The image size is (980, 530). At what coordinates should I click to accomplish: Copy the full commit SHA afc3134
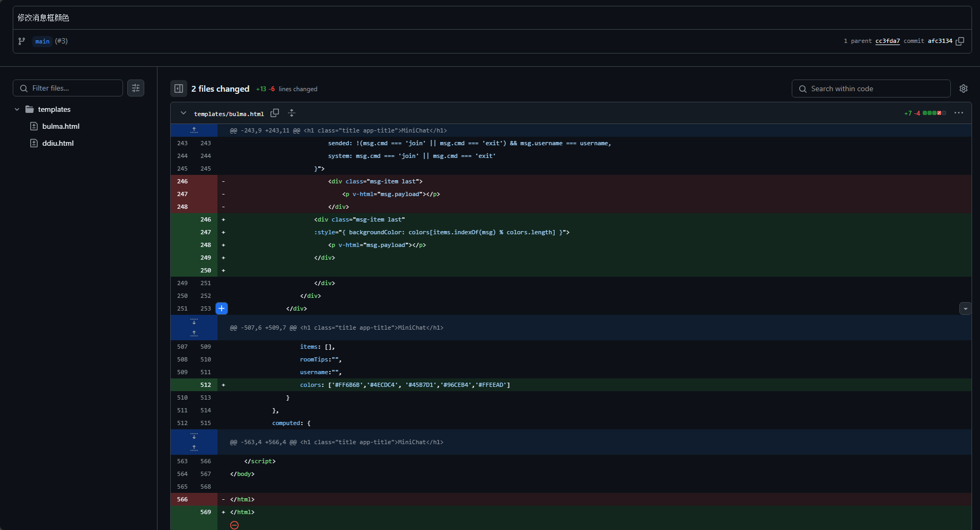tap(960, 41)
